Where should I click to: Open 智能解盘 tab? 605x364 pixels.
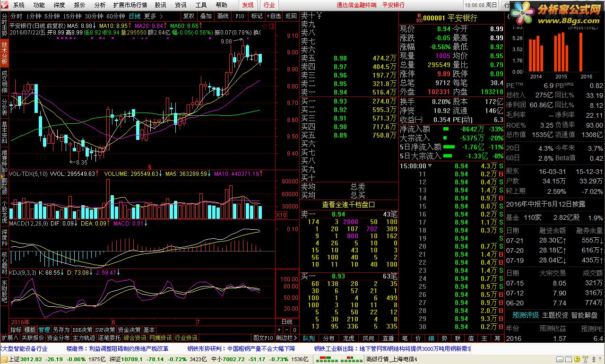[584, 315]
